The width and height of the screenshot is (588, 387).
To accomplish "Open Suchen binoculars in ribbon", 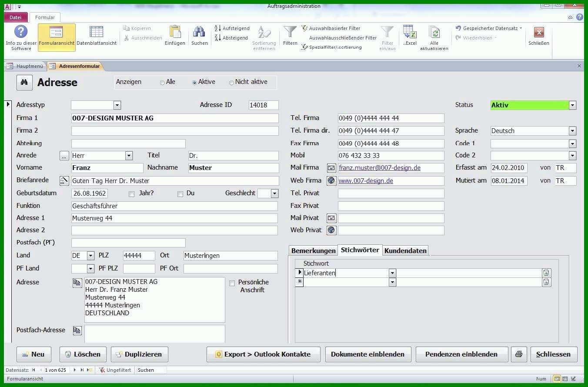I will 199,36.
